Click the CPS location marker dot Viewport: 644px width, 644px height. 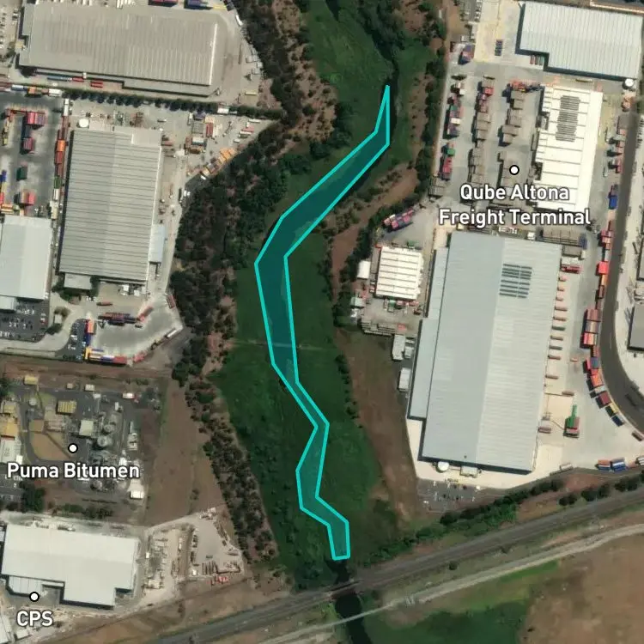tap(34, 596)
